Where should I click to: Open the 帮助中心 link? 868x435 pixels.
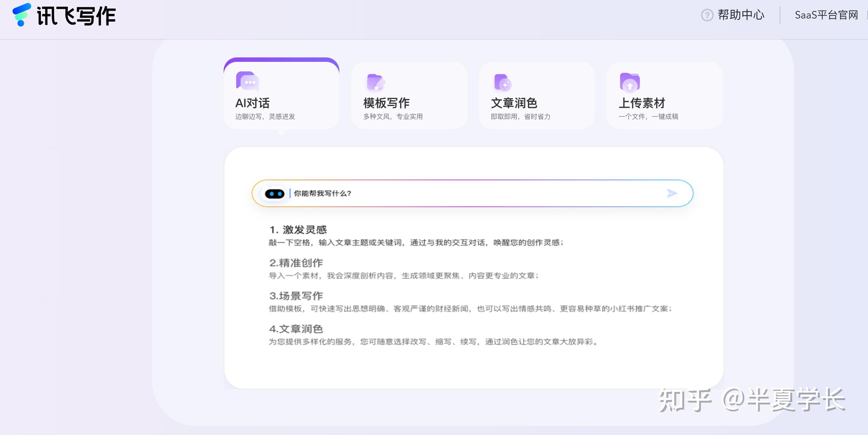click(x=741, y=15)
